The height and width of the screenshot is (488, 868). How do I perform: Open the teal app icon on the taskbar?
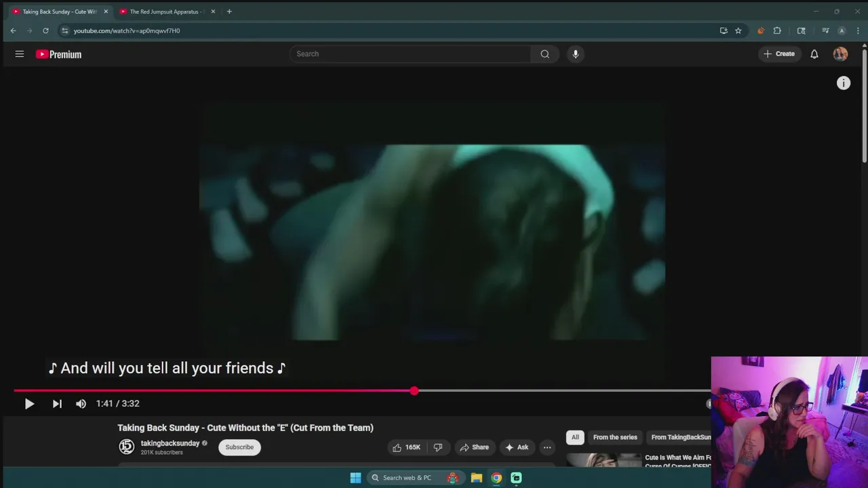click(x=516, y=478)
